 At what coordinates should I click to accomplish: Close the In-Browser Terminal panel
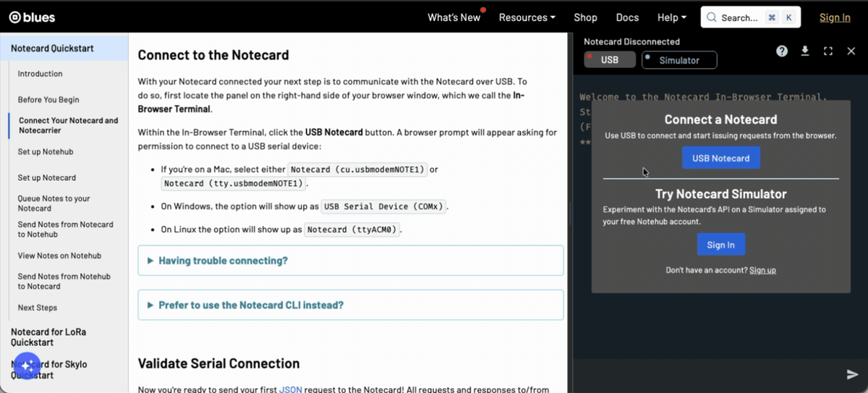[x=851, y=51]
